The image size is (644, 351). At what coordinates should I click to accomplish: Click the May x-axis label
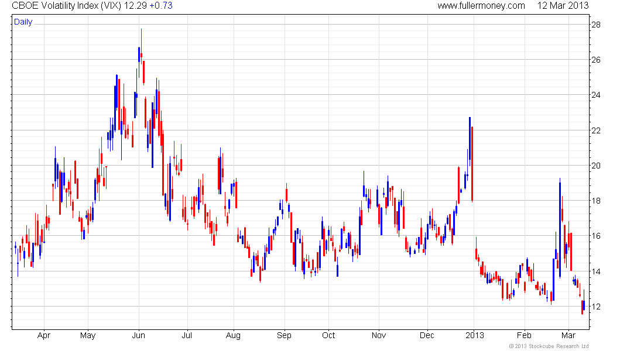coord(87,335)
